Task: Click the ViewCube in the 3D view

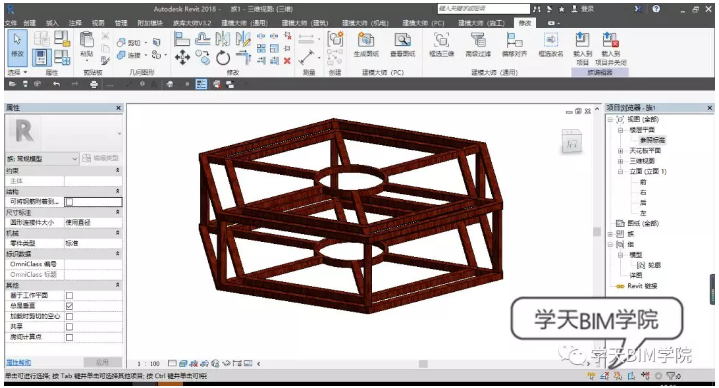Action: click(571, 143)
